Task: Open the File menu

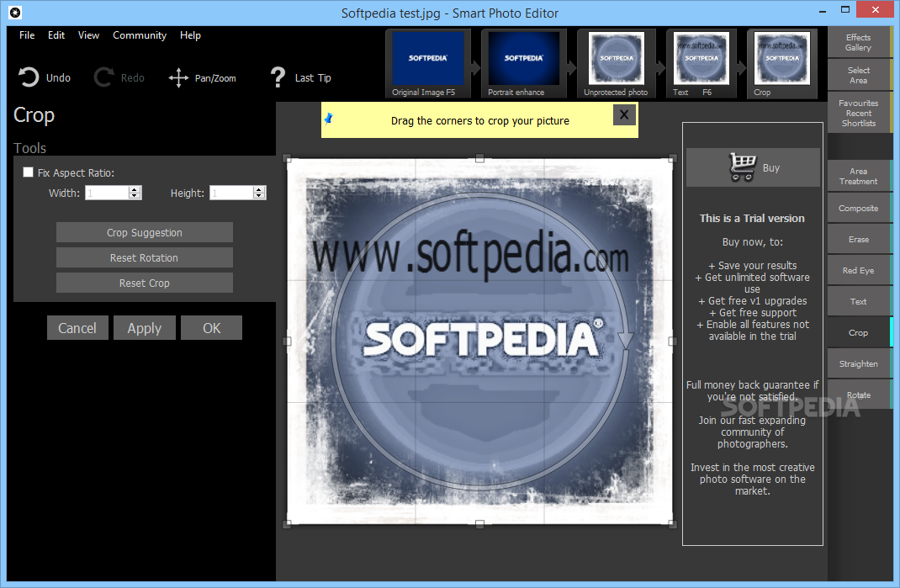Action: (27, 35)
